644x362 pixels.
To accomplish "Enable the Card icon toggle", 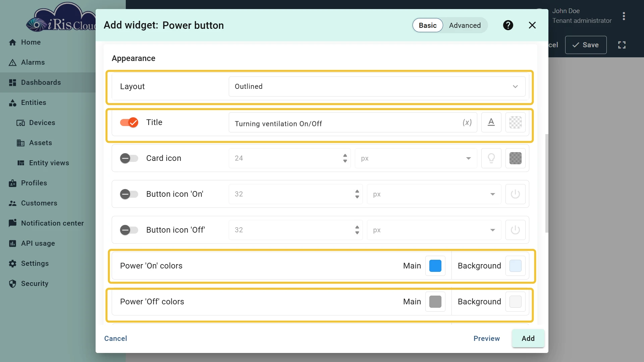I will tap(129, 158).
